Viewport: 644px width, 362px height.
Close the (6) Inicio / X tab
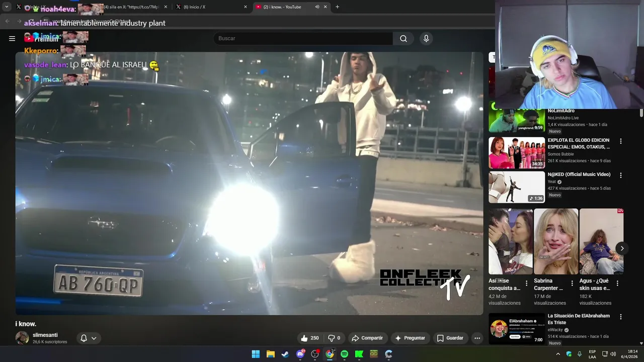[246, 7]
